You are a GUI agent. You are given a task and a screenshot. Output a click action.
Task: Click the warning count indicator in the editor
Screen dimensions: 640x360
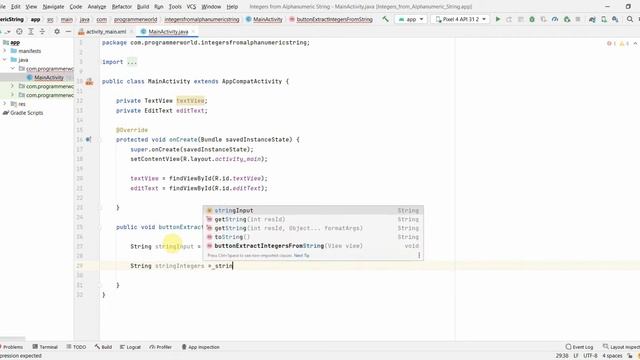pos(624,43)
